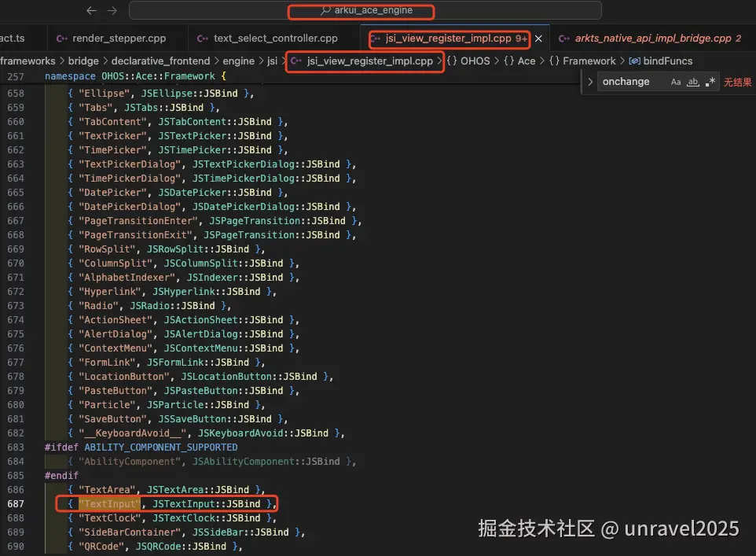Viewport: 756px width, 556px height.
Task: Click the sticky namespace OHOS::Ace::Framework line
Action: coord(135,76)
